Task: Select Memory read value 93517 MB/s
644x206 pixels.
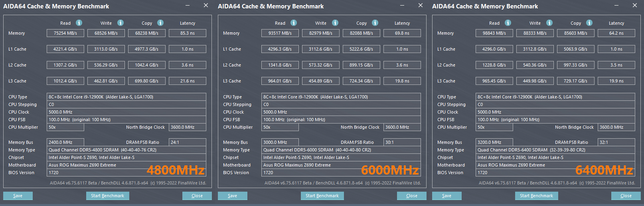Action: 280,33
